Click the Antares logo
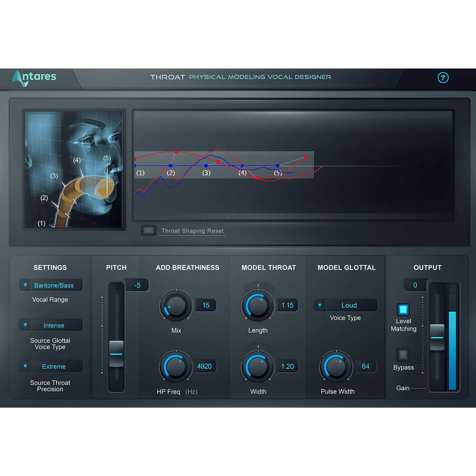The height and width of the screenshot is (476, 476). click(x=34, y=77)
